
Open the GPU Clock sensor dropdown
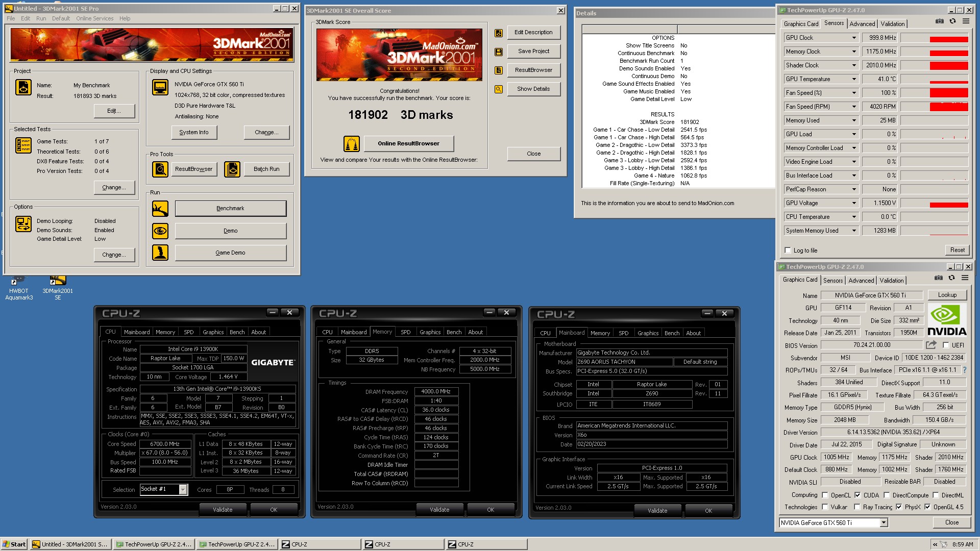click(854, 38)
